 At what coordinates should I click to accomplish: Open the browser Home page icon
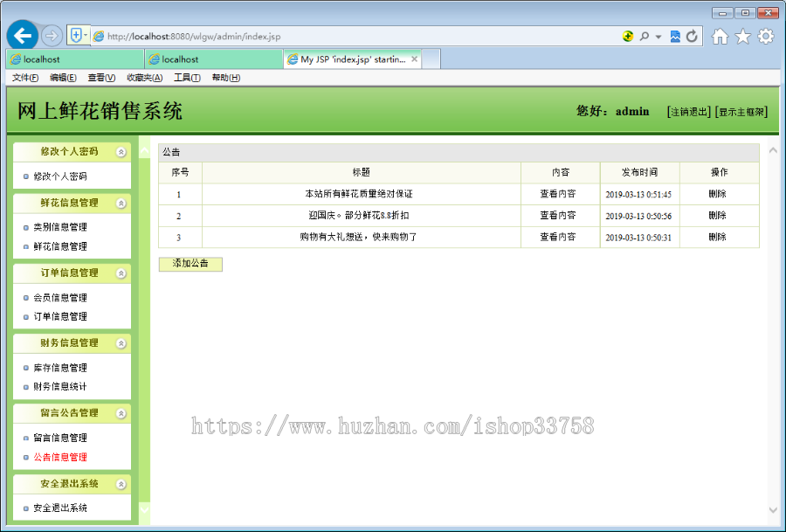point(720,36)
